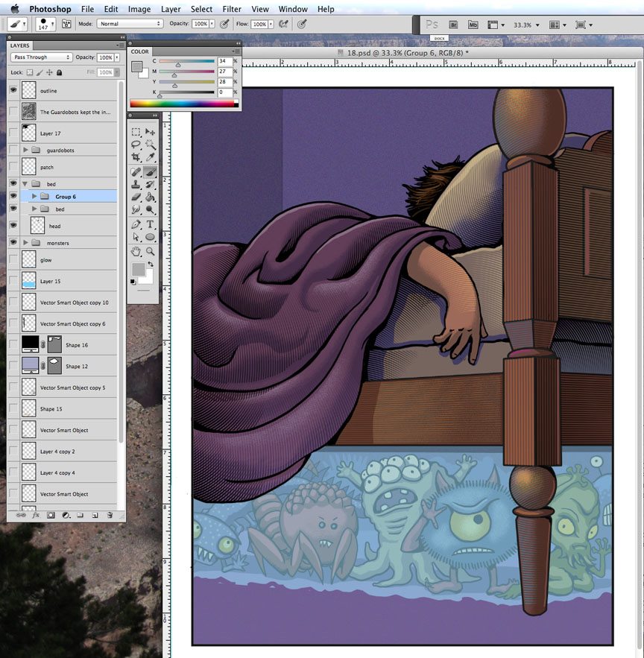Select the Brush tool in toolbox
The height and width of the screenshot is (658, 644).
pos(150,171)
